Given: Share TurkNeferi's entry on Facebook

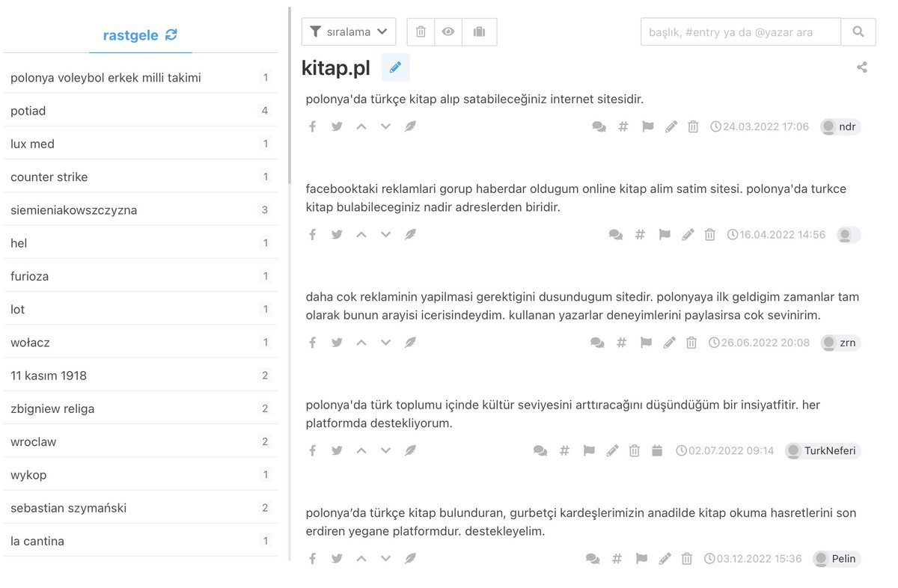Looking at the screenshot, I should (313, 450).
